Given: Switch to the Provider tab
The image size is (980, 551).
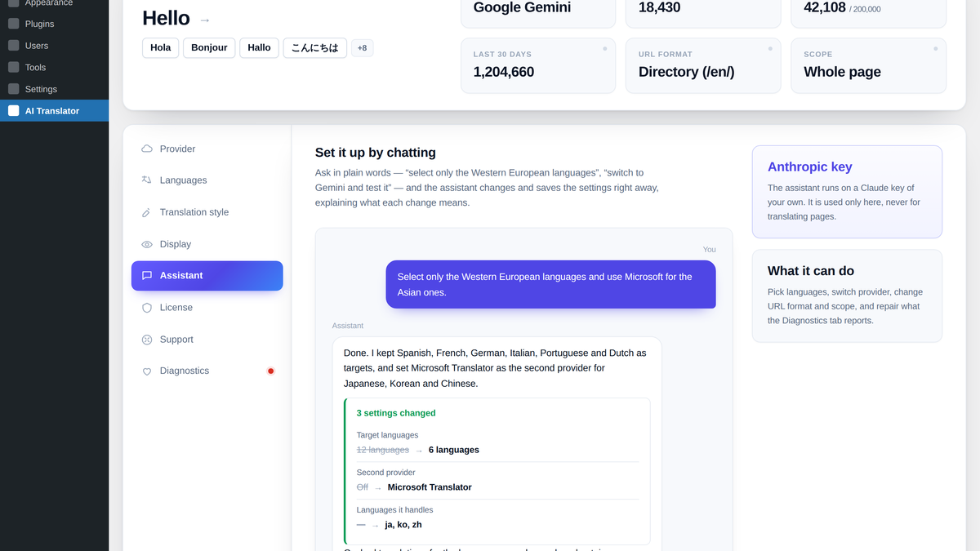Looking at the screenshot, I should 207,149.
